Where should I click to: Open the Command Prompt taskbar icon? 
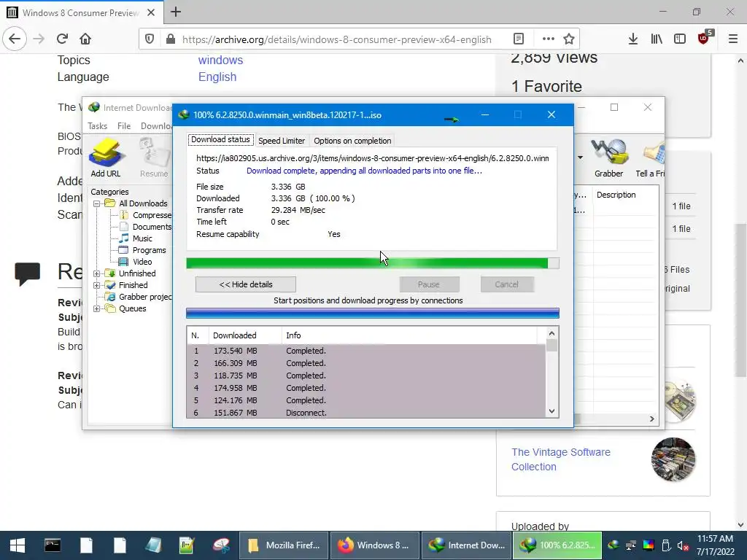(53, 545)
